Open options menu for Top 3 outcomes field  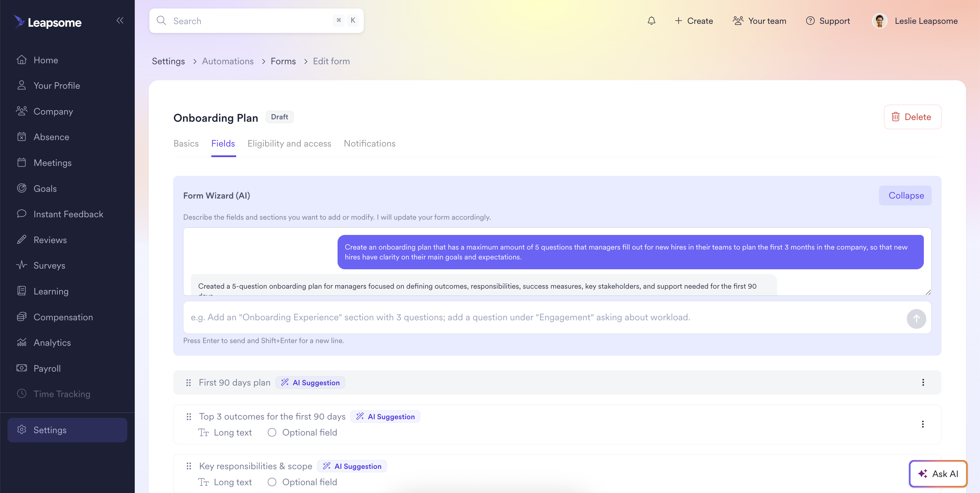(922, 424)
